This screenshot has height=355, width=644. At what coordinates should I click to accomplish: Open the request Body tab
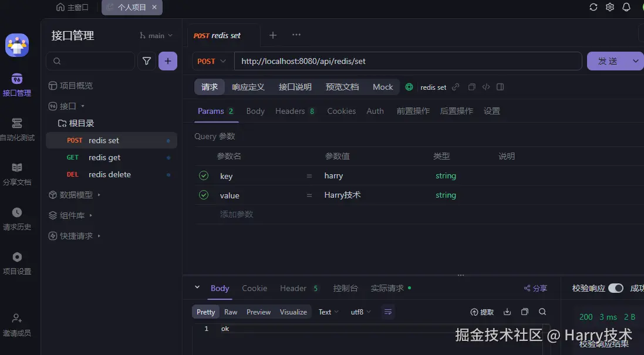(x=255, y=111)
